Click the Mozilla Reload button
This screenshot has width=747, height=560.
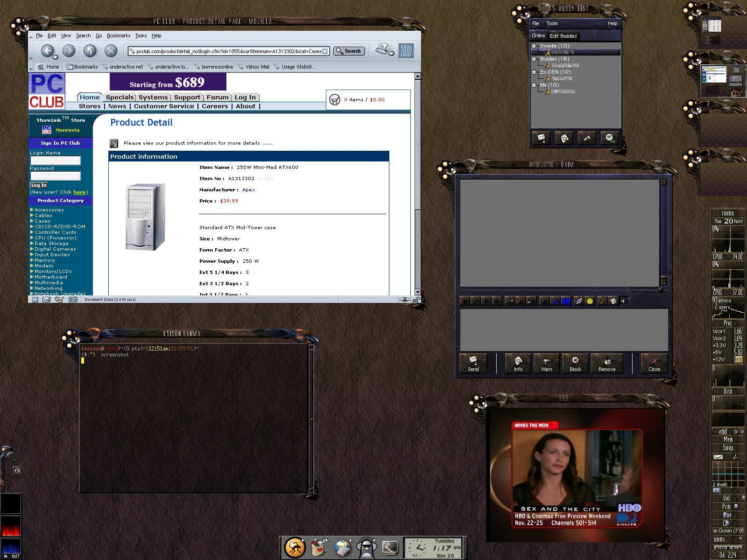[x=90, y=51]
